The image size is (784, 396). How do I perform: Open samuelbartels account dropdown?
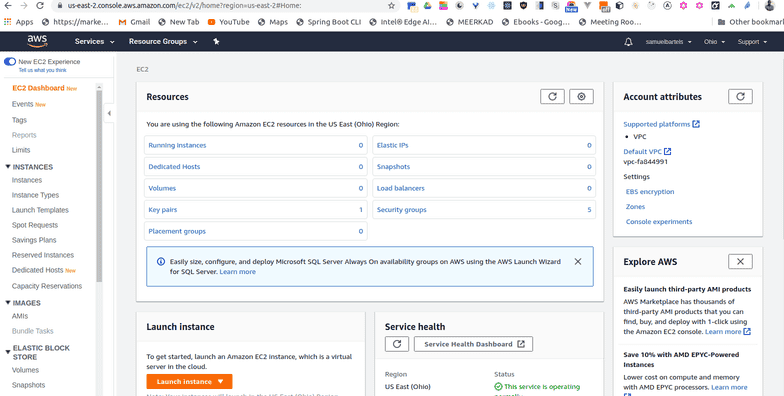(668, 42)
